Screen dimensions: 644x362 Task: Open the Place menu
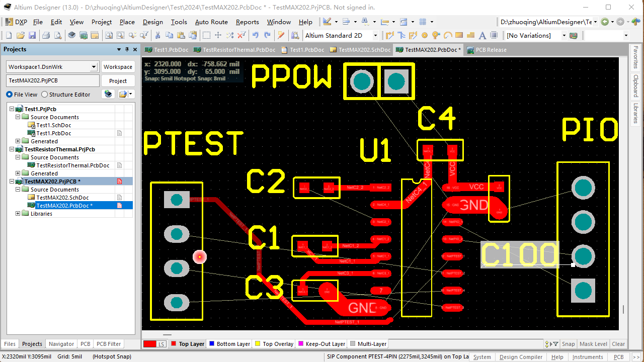(127, 22)
